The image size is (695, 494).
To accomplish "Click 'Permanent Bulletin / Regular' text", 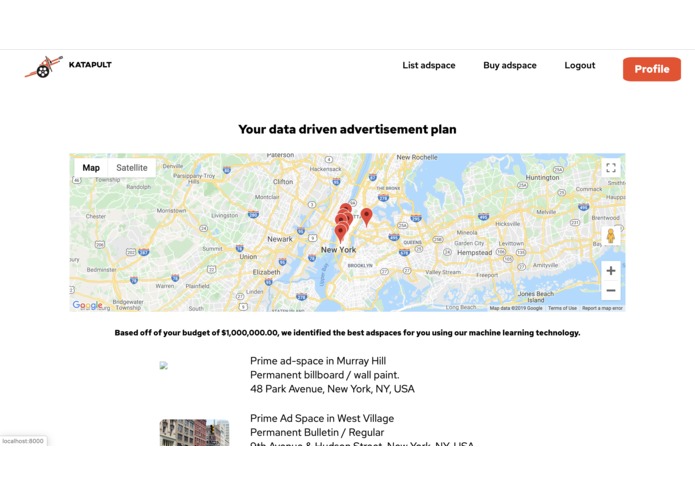I will coord(317,432).
